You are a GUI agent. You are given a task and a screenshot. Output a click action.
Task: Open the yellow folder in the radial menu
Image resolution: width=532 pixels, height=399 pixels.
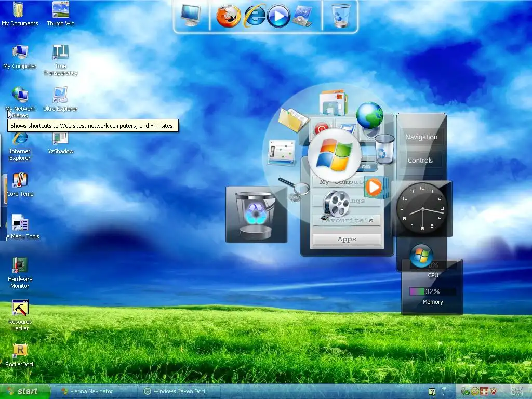pos(293,119)
